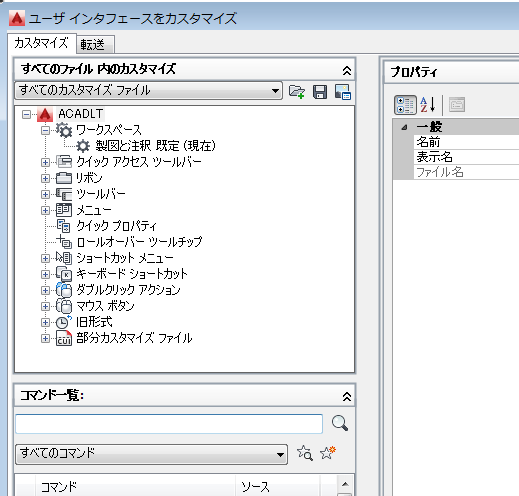
Task: Click the マウス ボタン mouse icon
Action: pyautogui.click(x=64, y=306)
